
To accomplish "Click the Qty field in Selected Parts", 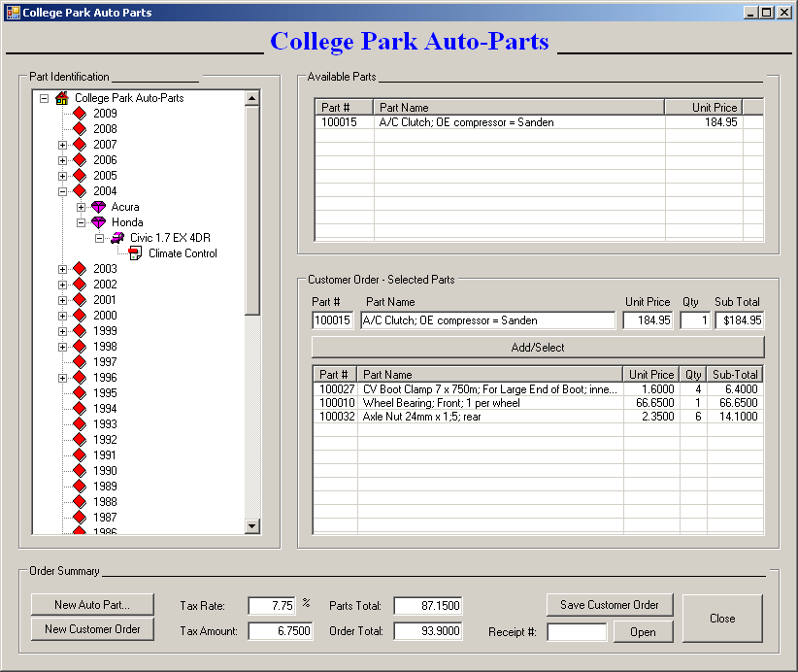I will click(x=695, y=320).
